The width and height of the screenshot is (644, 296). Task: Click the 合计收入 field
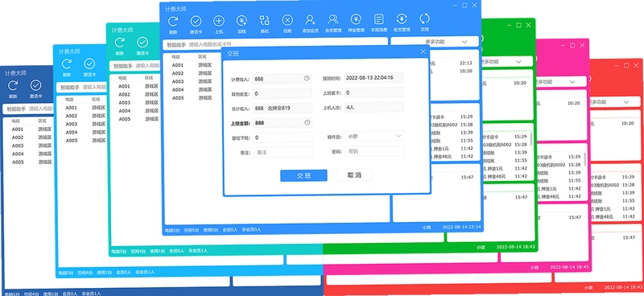tap(283, 109)
